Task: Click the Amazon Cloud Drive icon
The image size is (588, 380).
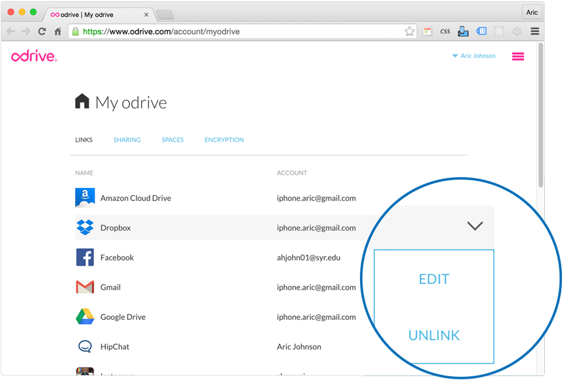Action: tap(85, 197)
